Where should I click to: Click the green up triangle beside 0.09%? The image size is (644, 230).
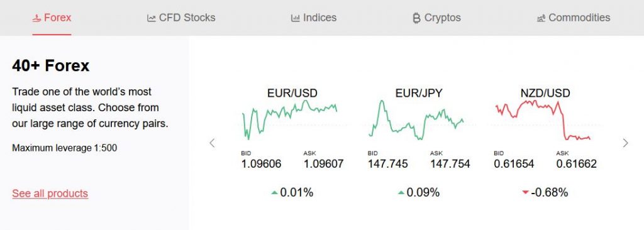(x=401, y=192)
